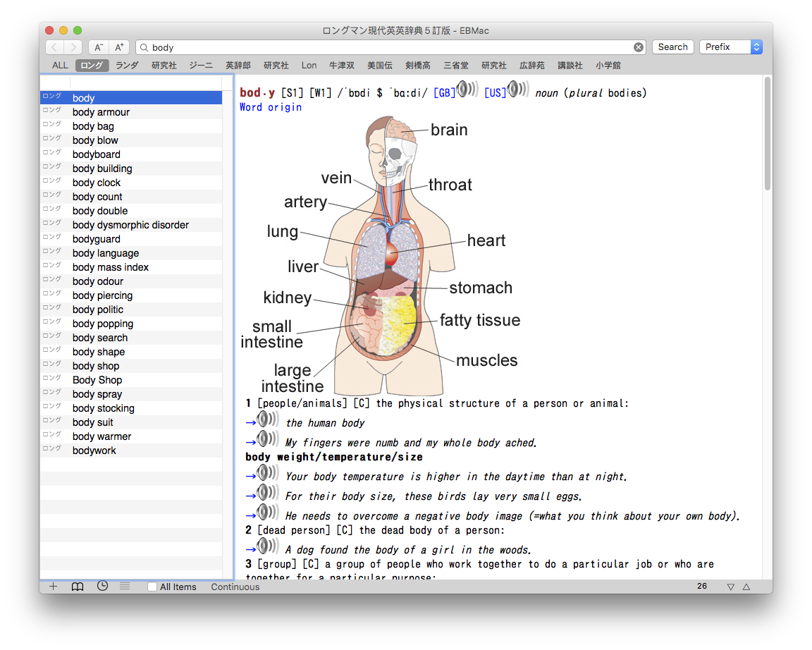Click the Search button
Image resolution: width=812 pixels, height=650 pixels.
point(672,47)
